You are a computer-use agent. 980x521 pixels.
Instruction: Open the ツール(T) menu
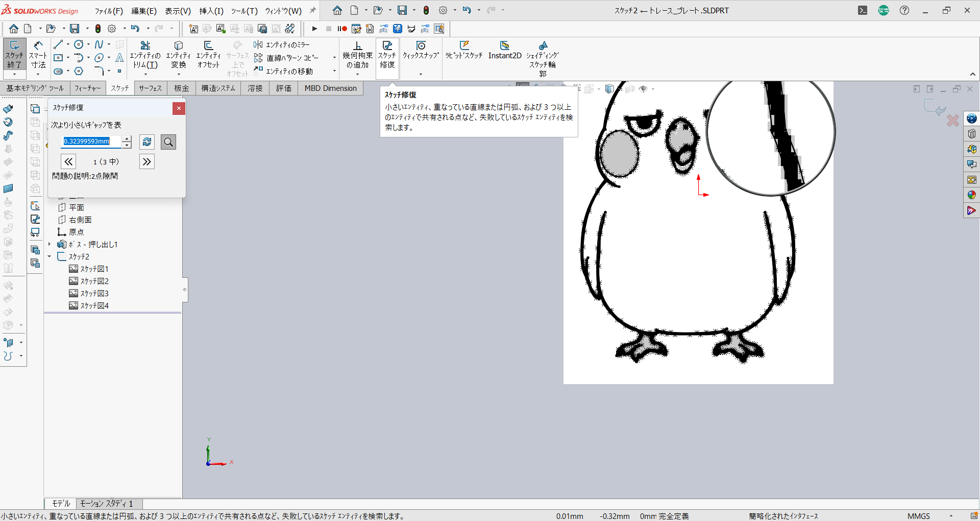tap(244, 11)
